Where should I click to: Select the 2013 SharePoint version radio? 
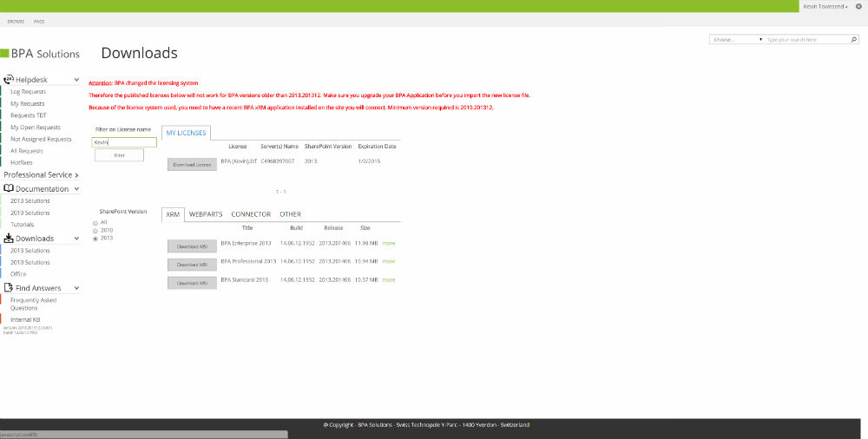pyautogui.click(x=95, y=238)
